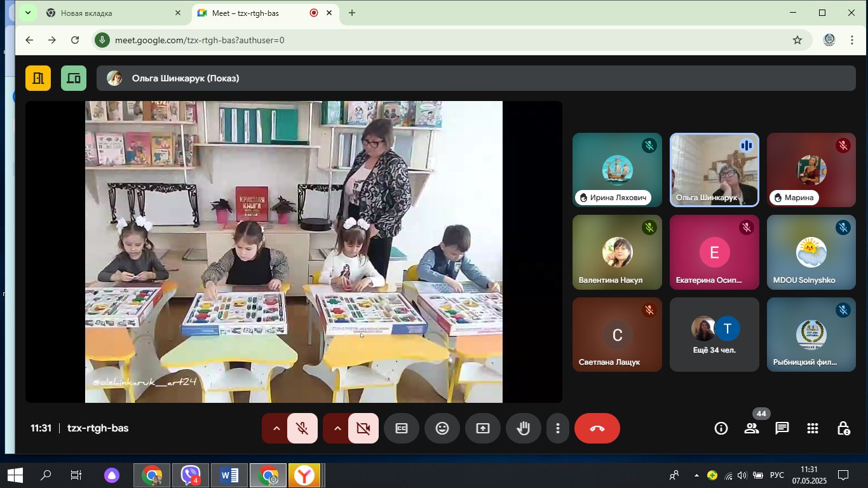Bookmark this page with star icon

pyautogui.click(x=797, y=40)
